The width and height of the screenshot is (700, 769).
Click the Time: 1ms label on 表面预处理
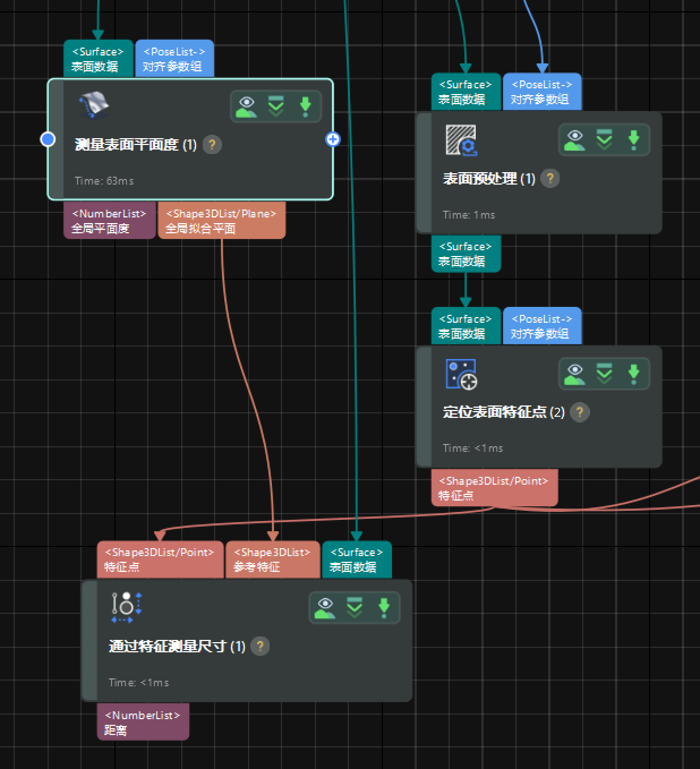point(469,215)
